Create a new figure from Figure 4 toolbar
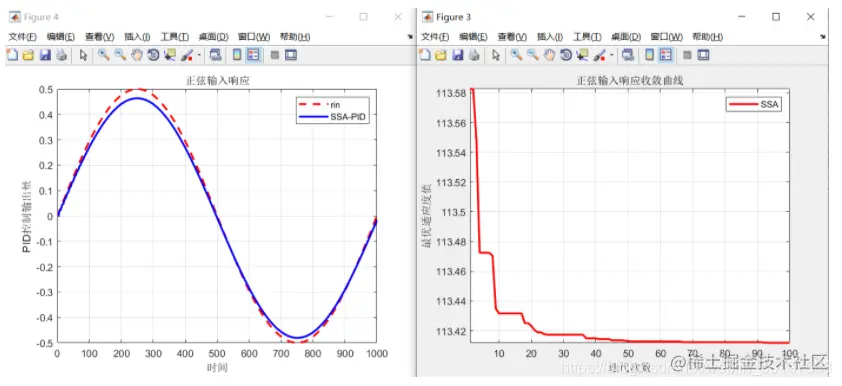 tap(12, 55)
